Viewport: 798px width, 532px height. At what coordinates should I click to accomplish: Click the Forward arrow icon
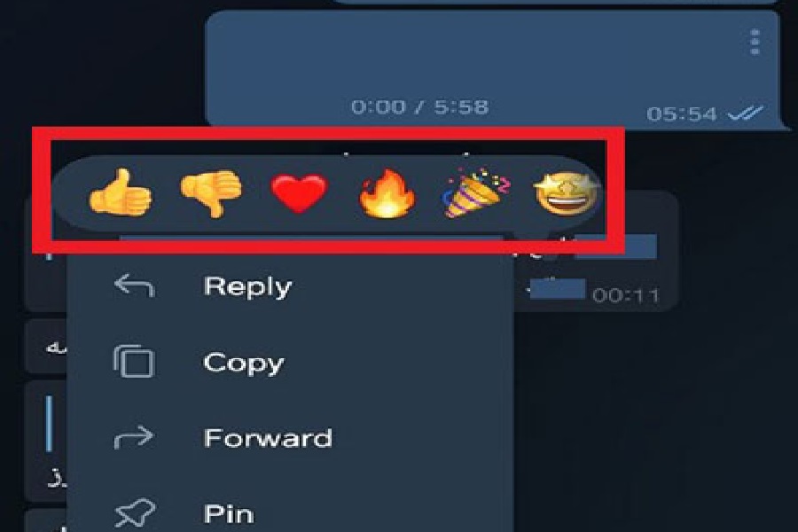click(x=133, y=437)
